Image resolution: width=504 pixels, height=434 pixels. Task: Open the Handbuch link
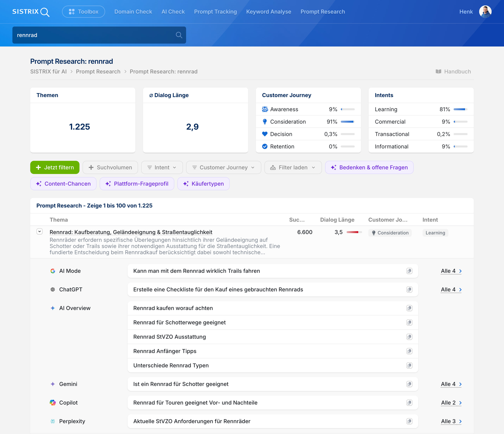(x=453, y=71)
